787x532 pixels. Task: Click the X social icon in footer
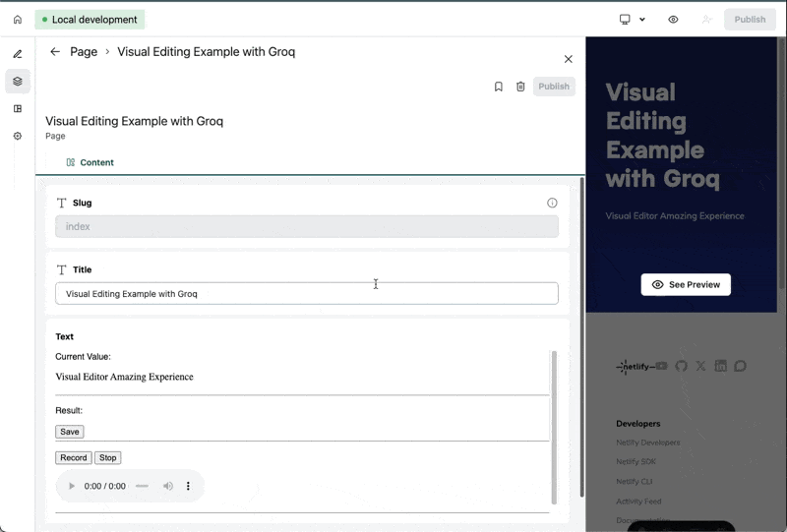tap(700, 366)
